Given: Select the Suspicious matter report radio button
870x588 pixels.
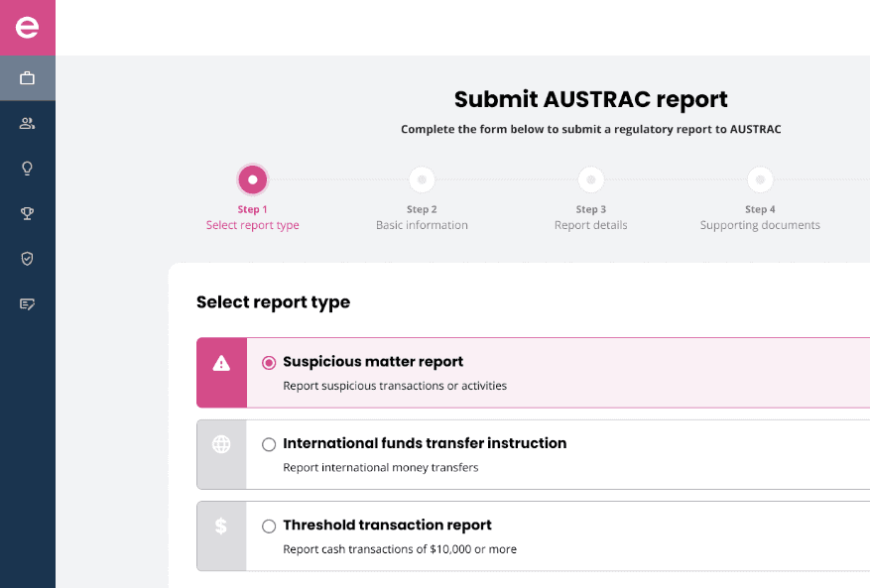Looking at the screenshot, I should 269,363.
